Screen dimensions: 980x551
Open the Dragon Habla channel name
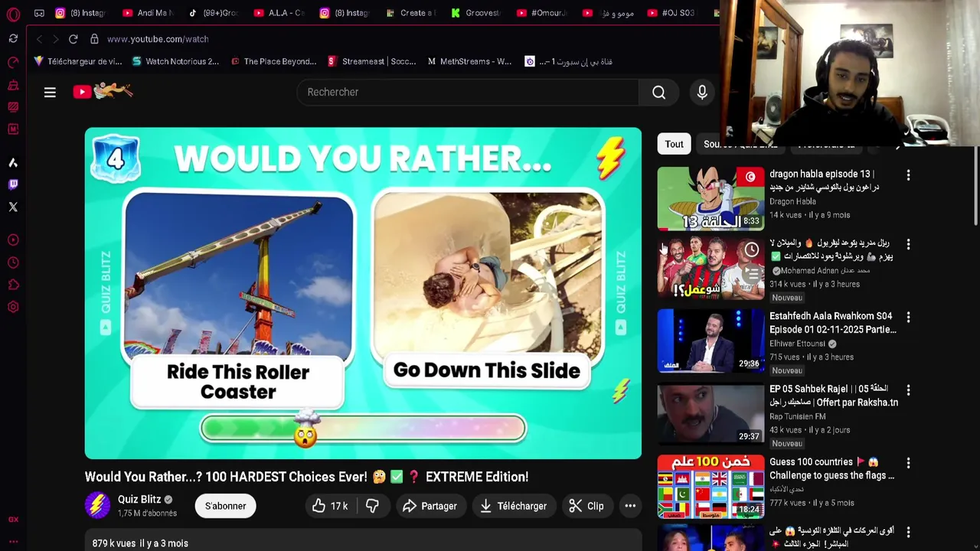[x=792, y=201]
